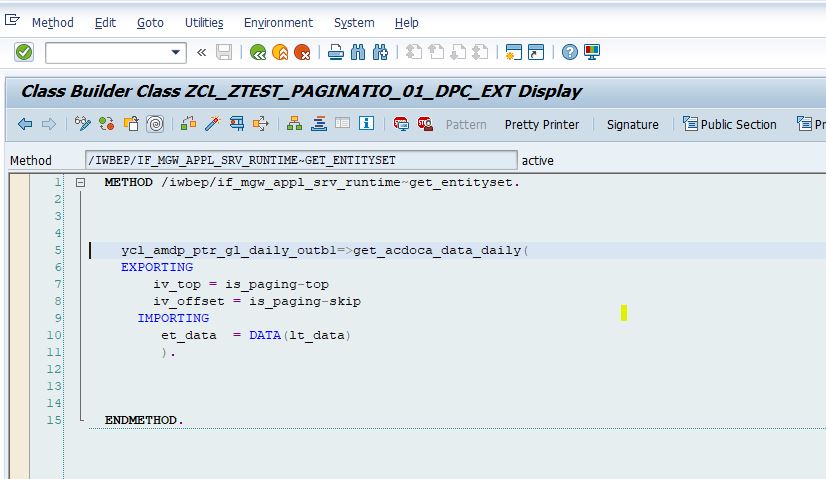Open Customize Local Layout monitor icon

(592, 52)
